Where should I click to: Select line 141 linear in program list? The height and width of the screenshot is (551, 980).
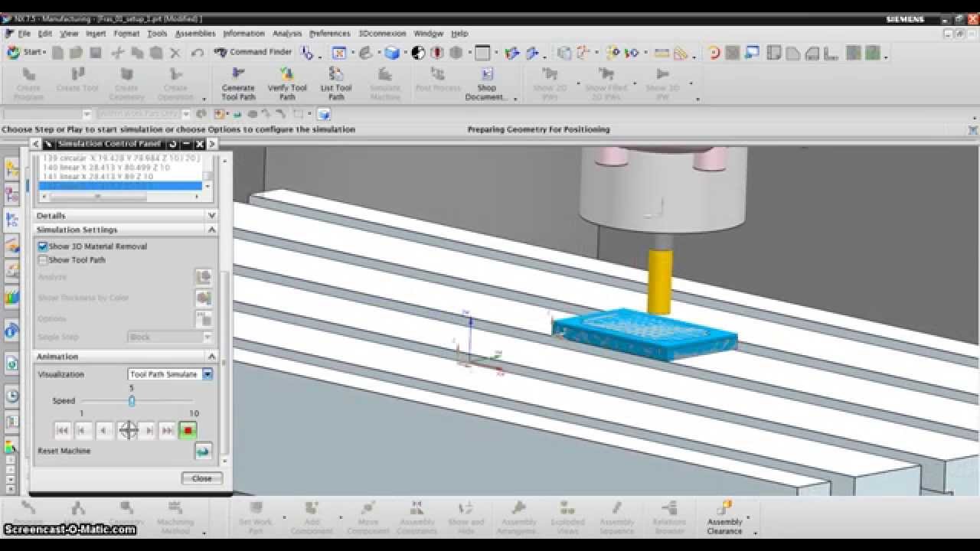[120, 176]
